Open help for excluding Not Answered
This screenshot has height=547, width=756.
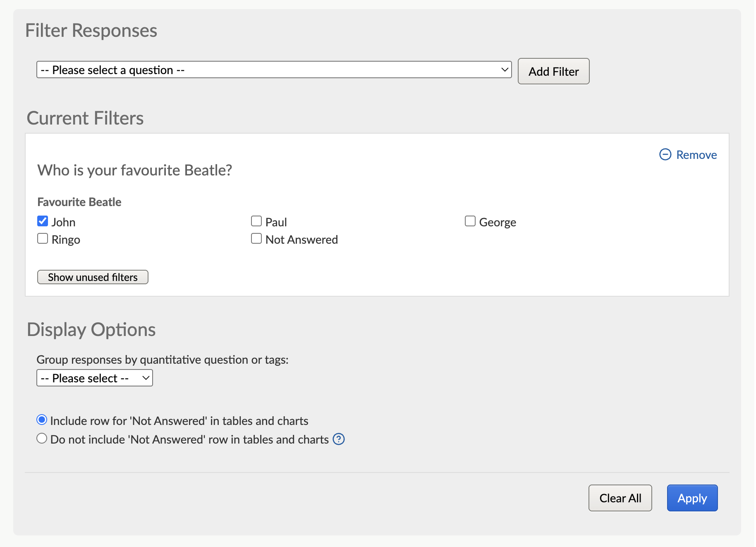(x=339, y=439)
